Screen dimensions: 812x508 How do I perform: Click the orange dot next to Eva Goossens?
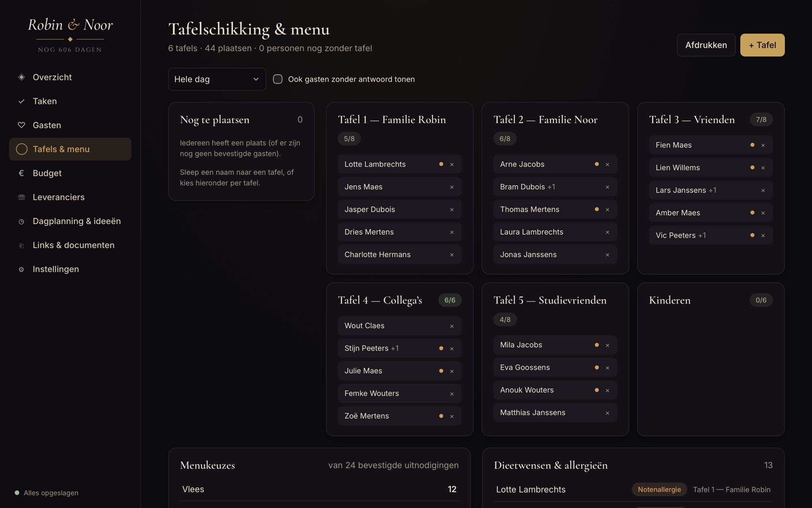[x=597, y=367]
